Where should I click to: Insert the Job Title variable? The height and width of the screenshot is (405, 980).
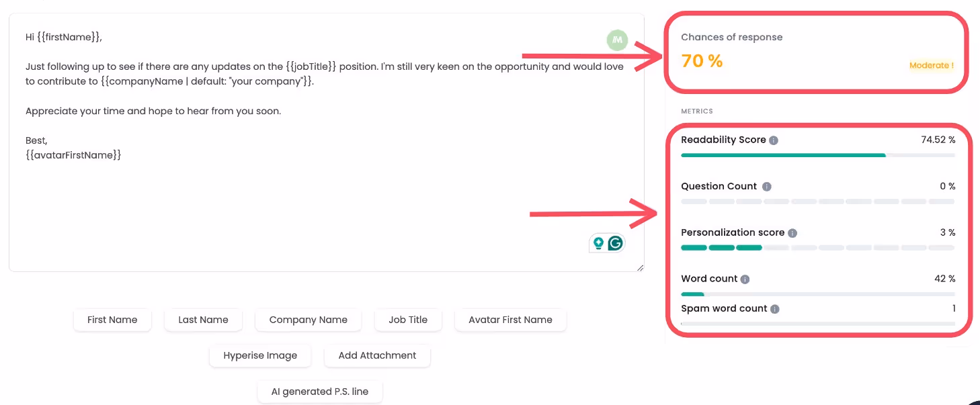pos(408,320)
